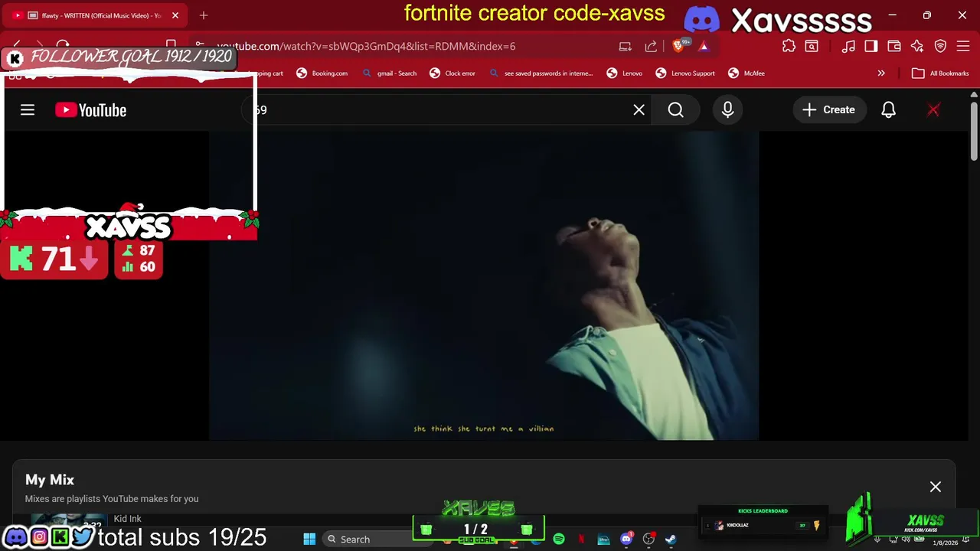Screen dimensions: 980x551
Task: Open the gmail - Search bookmark
Action: [390, 73]
